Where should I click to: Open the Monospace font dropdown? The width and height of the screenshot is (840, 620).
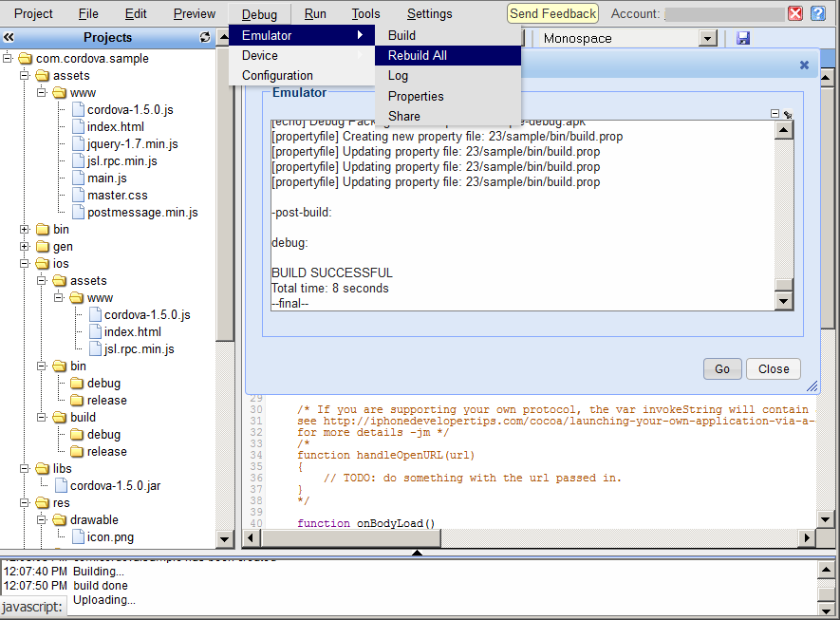pos(708,39)
